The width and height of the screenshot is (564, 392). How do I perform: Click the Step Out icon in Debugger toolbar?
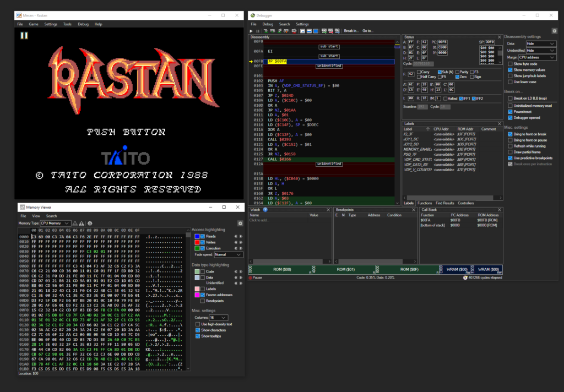click(279, 31)
